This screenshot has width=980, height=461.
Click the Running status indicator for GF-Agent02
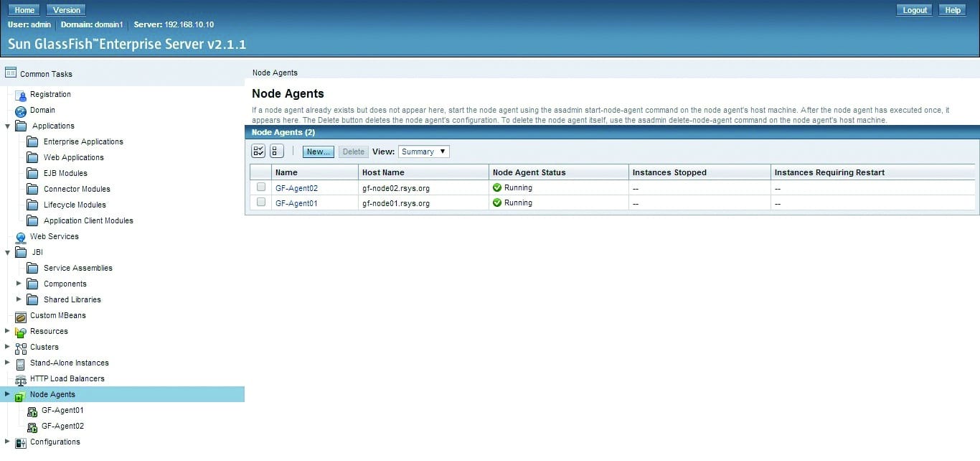[x=498, y=187]
